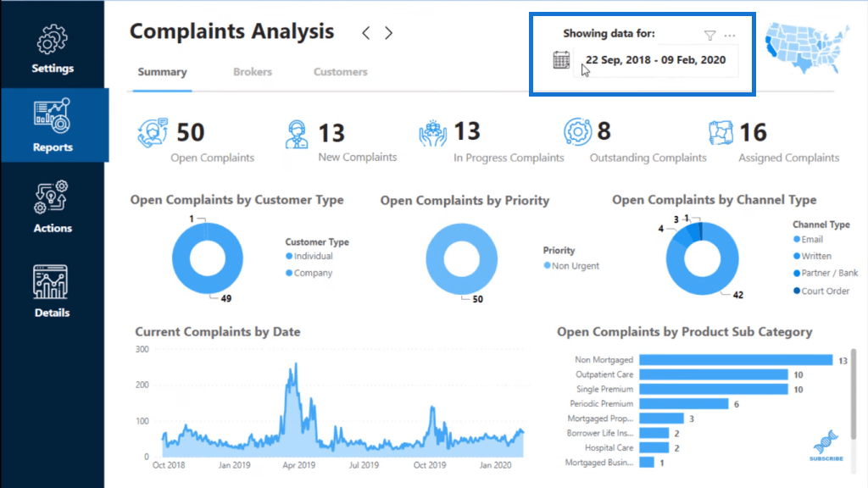Toggle the Court Order legend item
Viewport: 868px width, 488px height.
tap(821, 291)
